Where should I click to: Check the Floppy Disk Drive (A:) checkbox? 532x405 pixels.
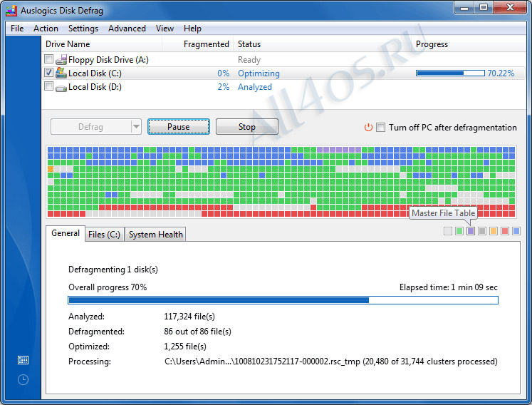(48, 59)
